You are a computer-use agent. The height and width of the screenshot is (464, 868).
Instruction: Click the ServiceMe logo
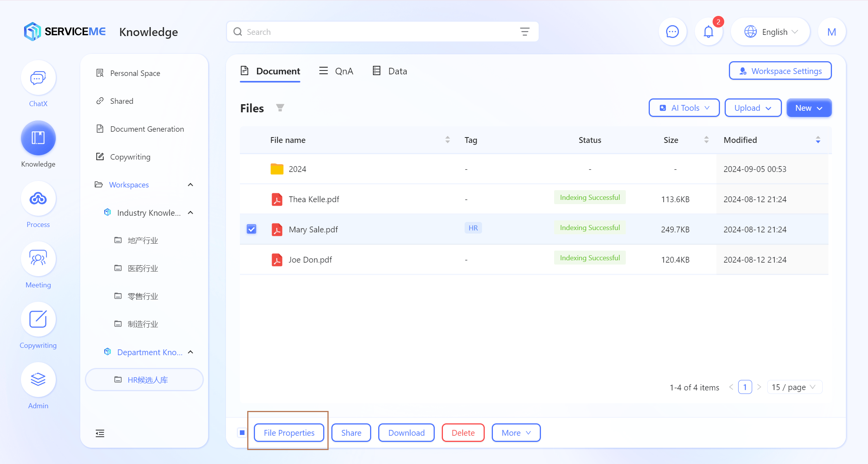tap(64, 32)
